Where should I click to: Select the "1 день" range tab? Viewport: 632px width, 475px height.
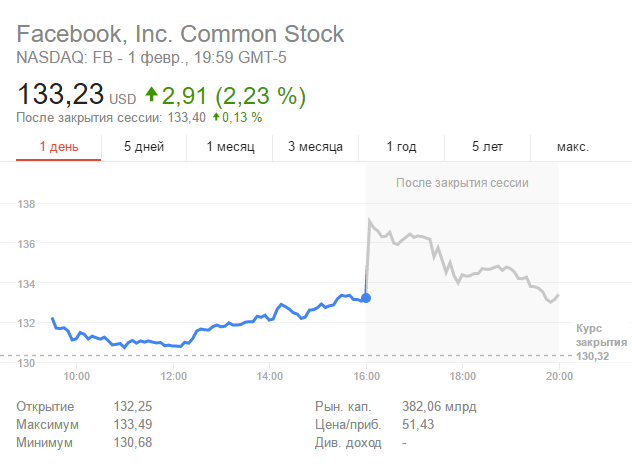tap(58, 147)
